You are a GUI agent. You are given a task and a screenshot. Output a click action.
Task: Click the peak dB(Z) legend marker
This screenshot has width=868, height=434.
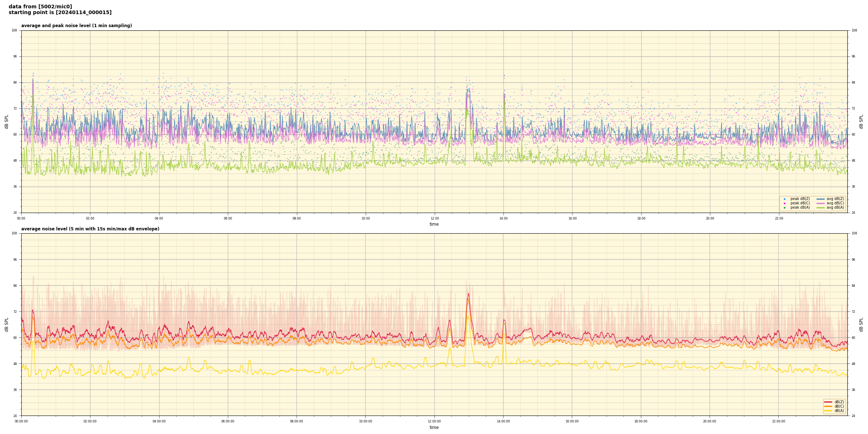click(784, 199)
